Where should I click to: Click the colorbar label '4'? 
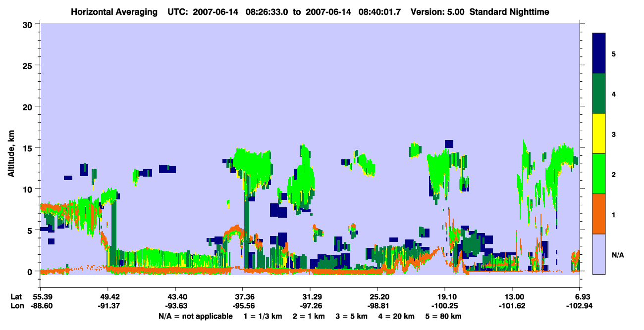pos(614,94)
